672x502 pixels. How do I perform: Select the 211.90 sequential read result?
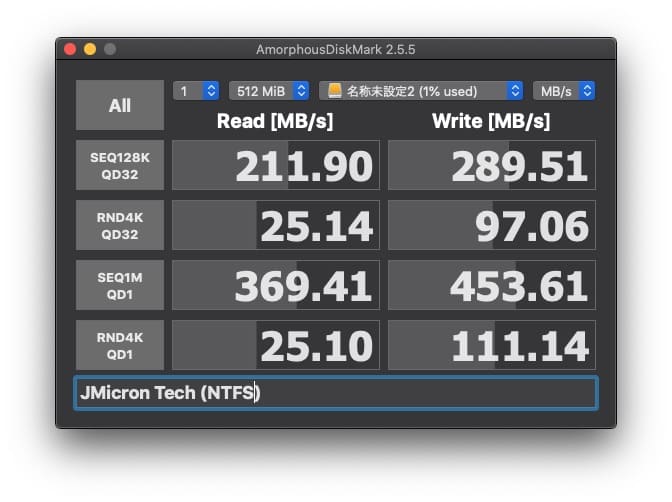click(276, 165)
